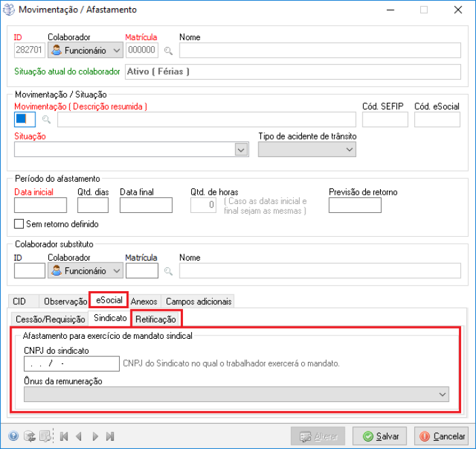This screenshot has width=476, height=449.
Task: Click the database refresh icon in bottom bar
Action: tap(29, 436)
